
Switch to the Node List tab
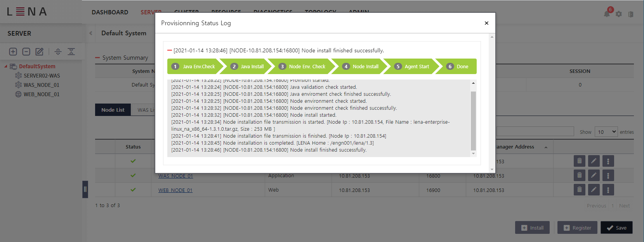click(x=113, y=110)
